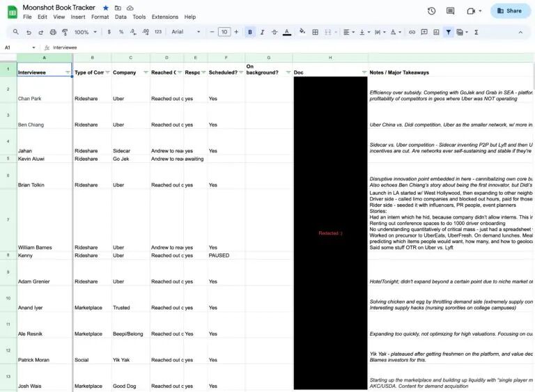Select the PAUSED cell in Kenny row
Screen dimensions: 535x392
[226, 256]
